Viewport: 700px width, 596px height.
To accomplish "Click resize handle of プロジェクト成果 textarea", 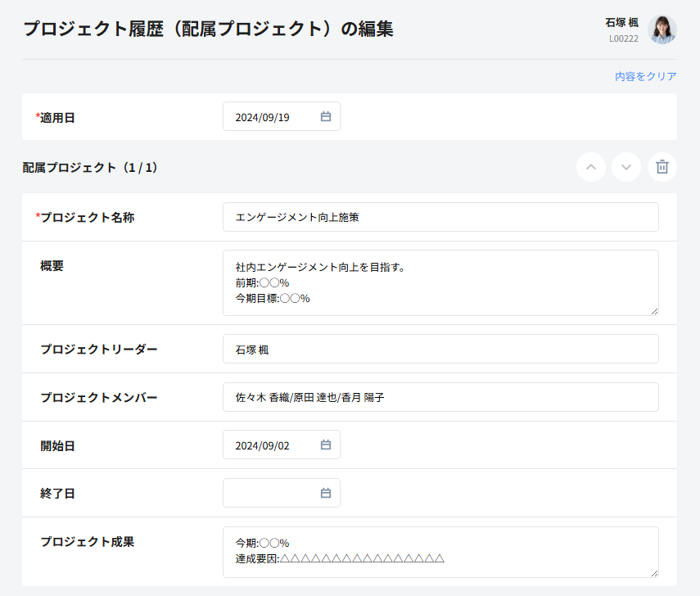I will click(653, 572).
